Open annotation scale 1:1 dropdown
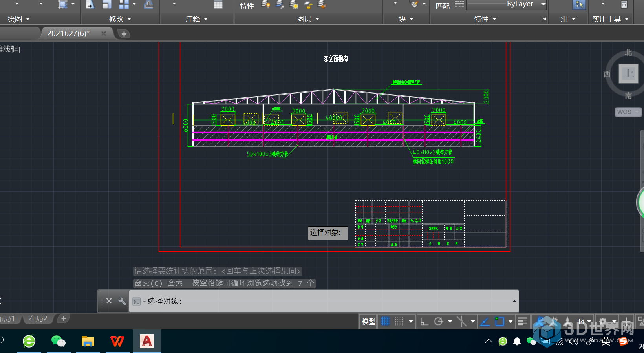Screen dimensions: 644x353 pos(584,322)
